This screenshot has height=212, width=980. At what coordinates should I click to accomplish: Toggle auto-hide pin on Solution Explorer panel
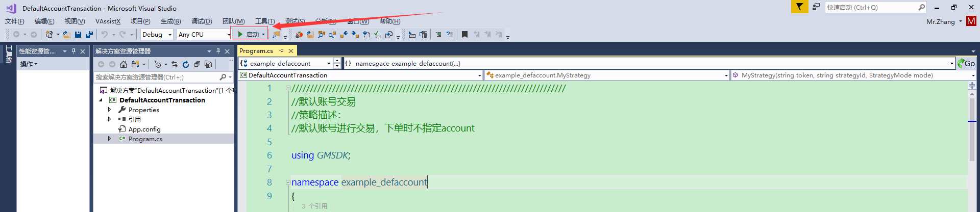pos(218,51)
